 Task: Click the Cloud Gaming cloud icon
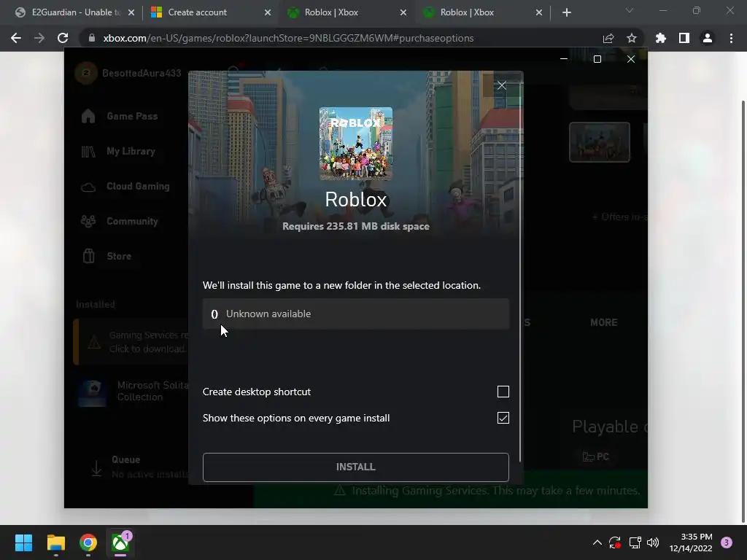pos(88,187)
